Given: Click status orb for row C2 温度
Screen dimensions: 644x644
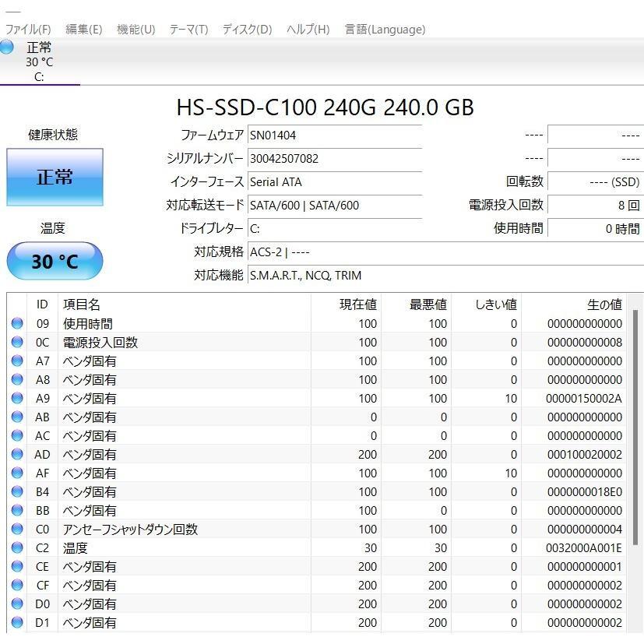Looking at the screenshot, I should click(x=17, y=548).
